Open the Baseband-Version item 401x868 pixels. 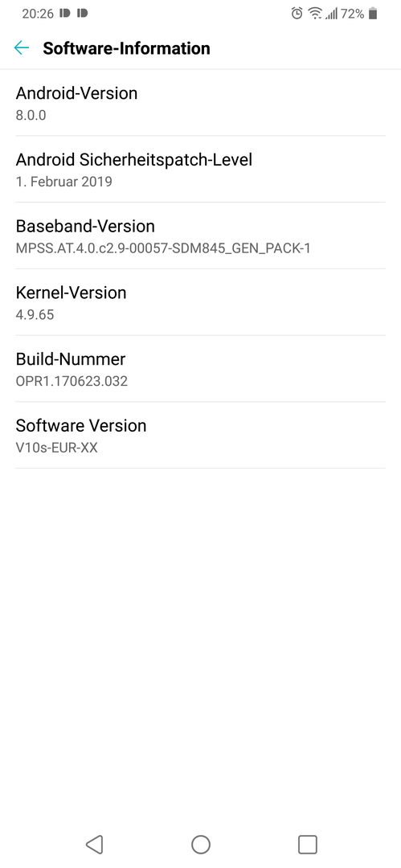click(x=201, y=235)
